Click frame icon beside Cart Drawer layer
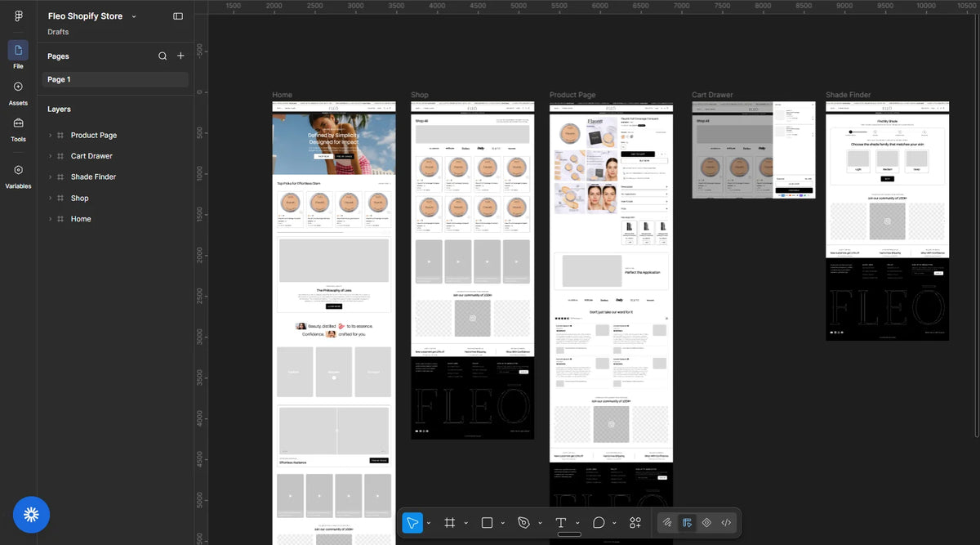The width and height of the screenshot is (980, 545). coord(60,156)
